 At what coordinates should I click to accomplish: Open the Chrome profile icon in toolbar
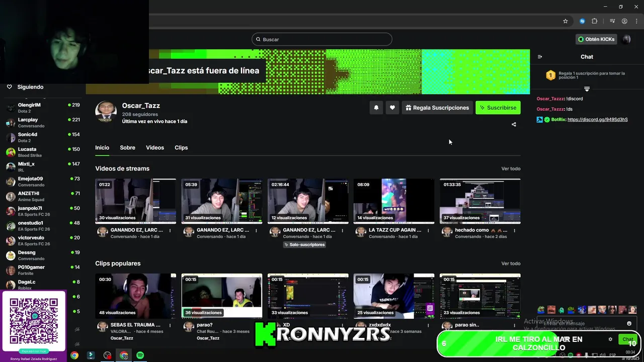[x=624, y=21]
